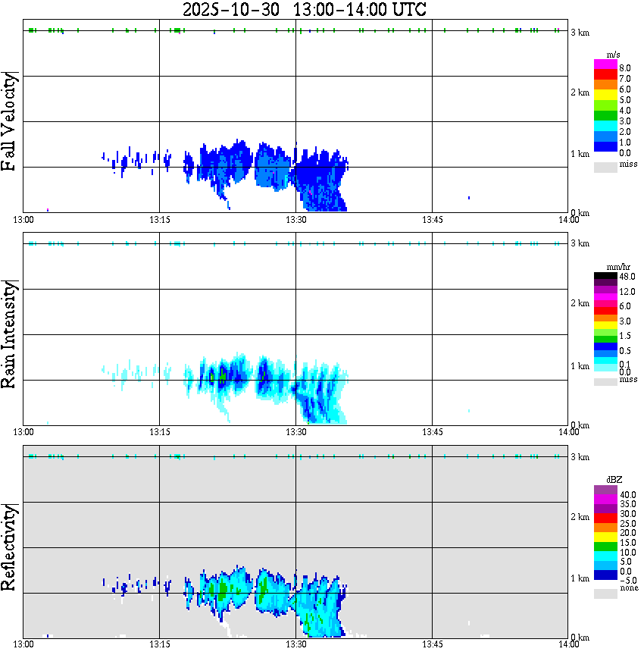Pick the green swatch in the dBZ legend
The image size is (644, 658).
(x=605, y=547)
